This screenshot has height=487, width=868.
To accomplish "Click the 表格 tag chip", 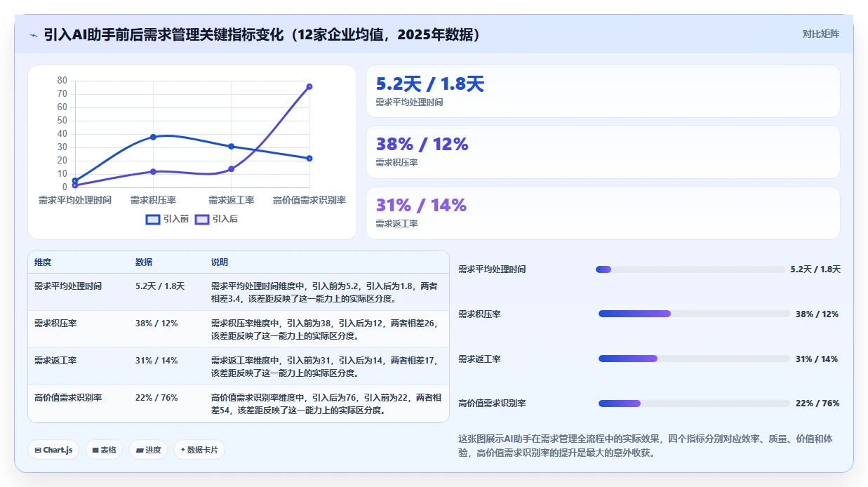I will click(104, 450).
